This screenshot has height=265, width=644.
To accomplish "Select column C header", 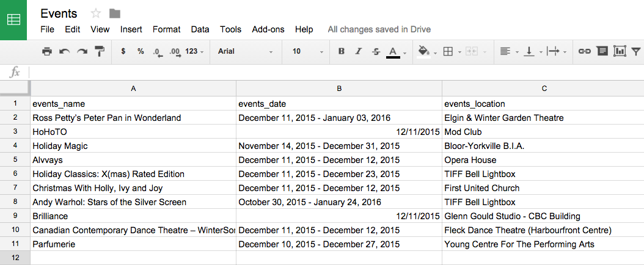I will pos(543,88).
